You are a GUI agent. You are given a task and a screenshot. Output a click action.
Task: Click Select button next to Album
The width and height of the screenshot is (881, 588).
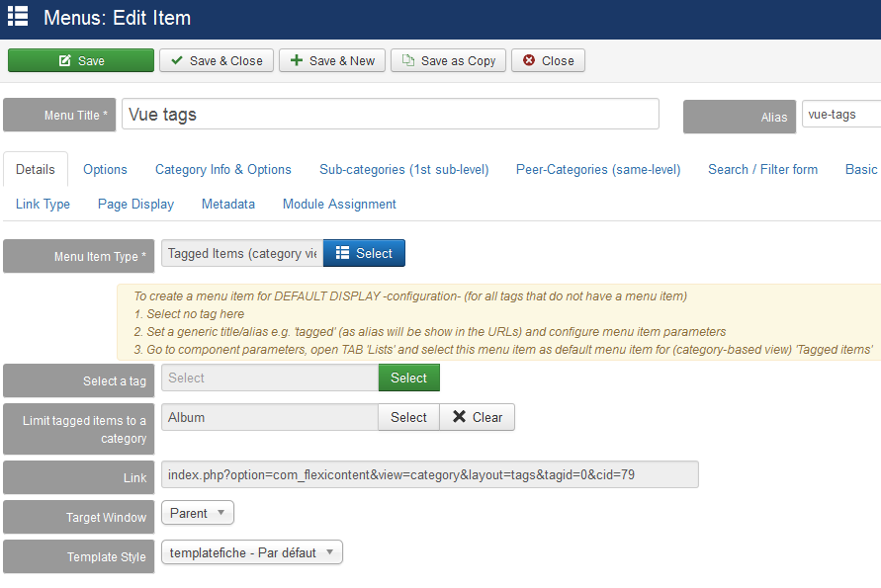tap(409, 417)
